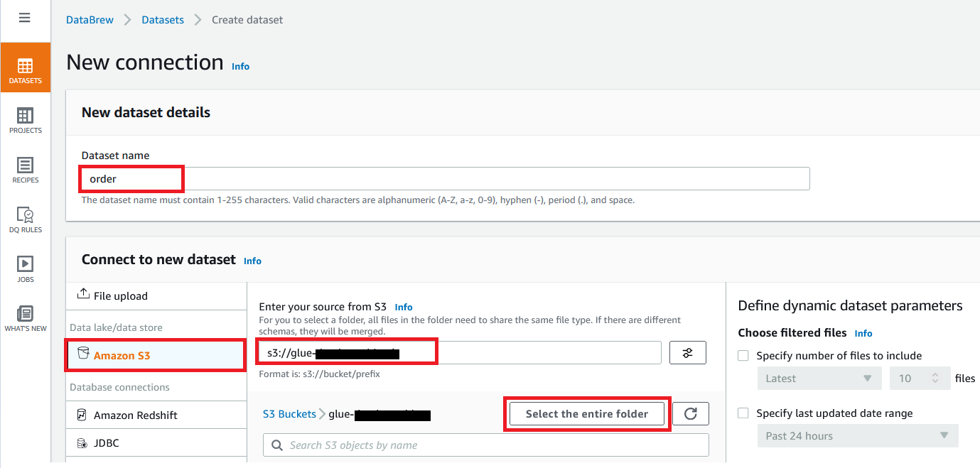The width and height of the screenshot is (980, 468).
Task: Click the Search S3 objects by name field
Action: (486, 445)
